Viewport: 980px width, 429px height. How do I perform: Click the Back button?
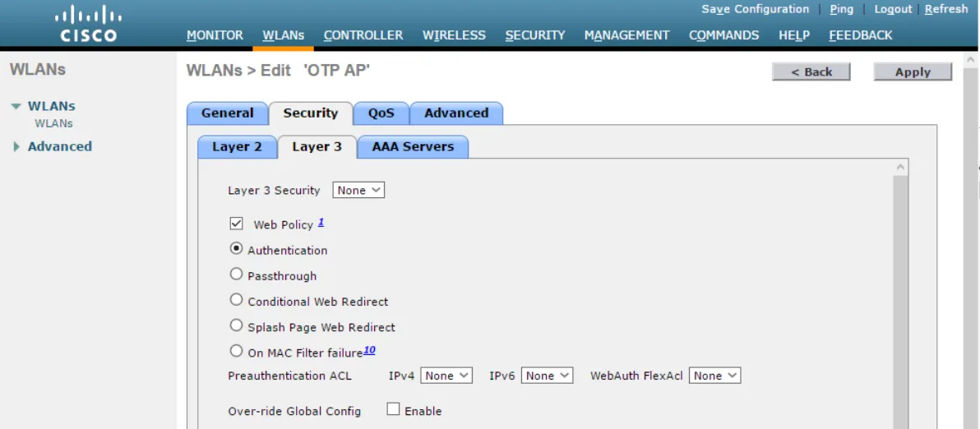click(x=811, y=71)
